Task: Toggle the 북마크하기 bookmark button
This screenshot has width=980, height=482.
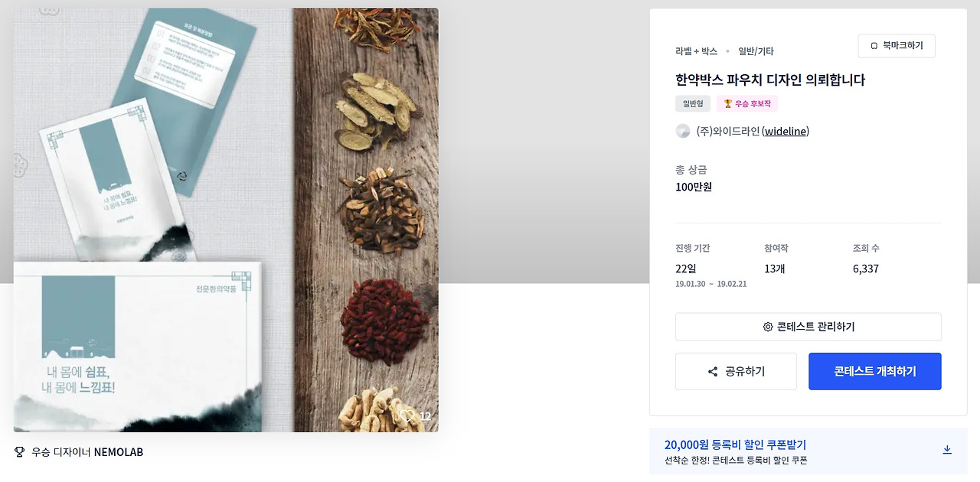Action: tap(897, 46)
